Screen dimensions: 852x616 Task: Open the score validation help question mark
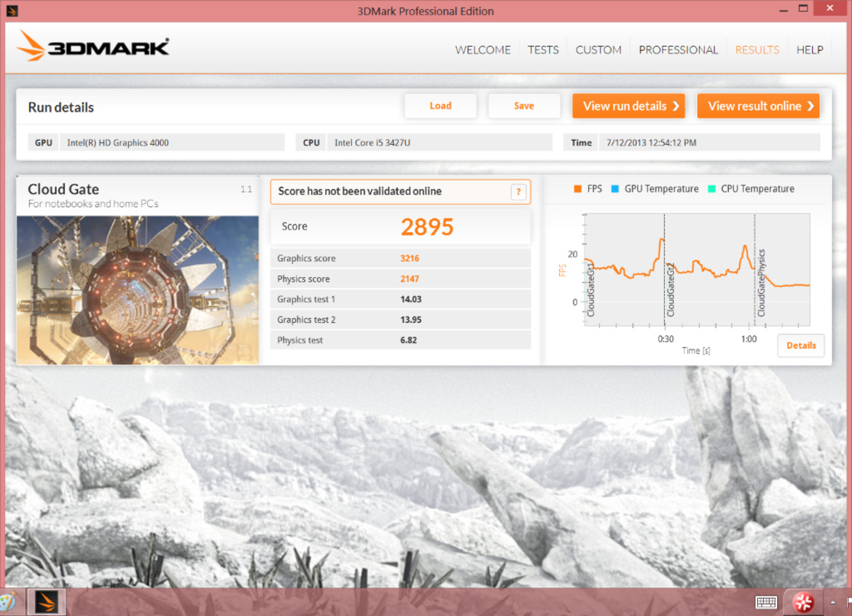click(x=518, y=192)
